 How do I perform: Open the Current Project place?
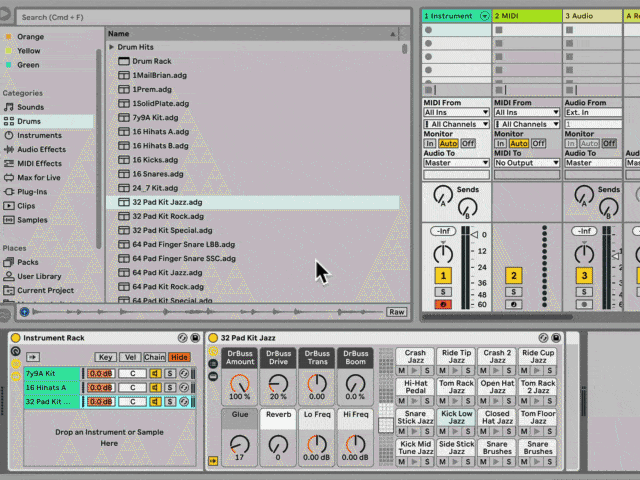(45, 290)
